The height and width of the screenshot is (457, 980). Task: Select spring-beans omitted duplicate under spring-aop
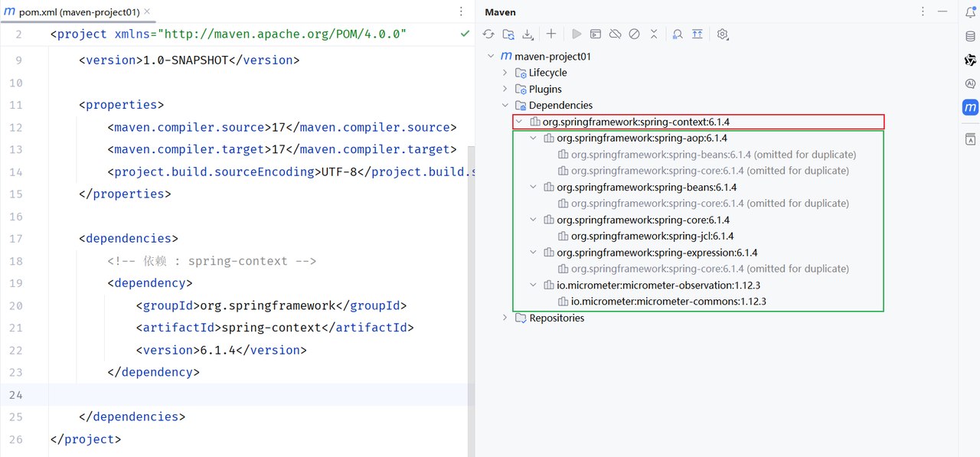point(714,155)
